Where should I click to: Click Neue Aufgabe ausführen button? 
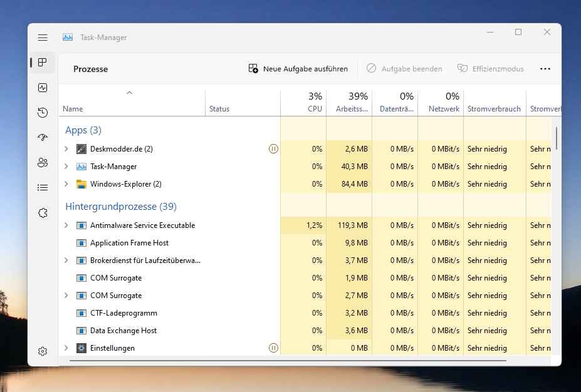[x=298, y=69]
